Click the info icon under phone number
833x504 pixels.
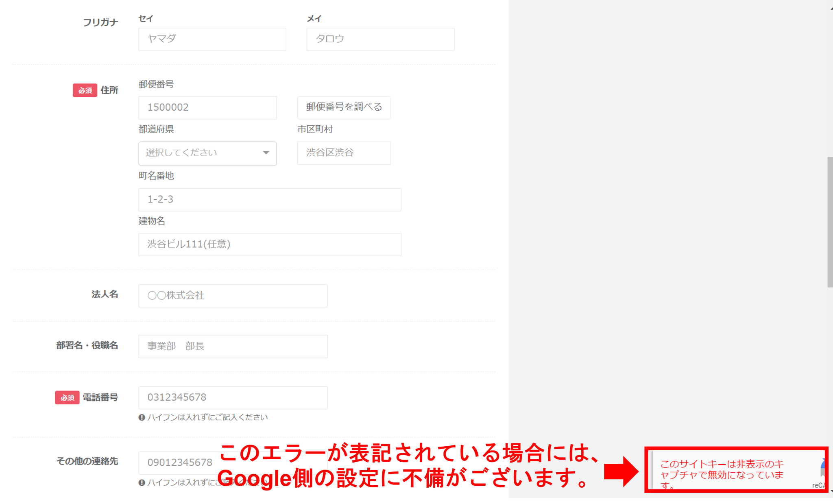point(142,417)
